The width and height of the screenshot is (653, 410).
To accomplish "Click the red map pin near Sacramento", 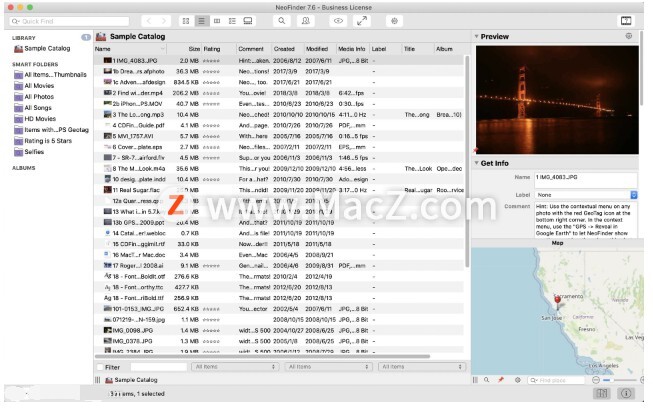I will click(x=558, y=300).
